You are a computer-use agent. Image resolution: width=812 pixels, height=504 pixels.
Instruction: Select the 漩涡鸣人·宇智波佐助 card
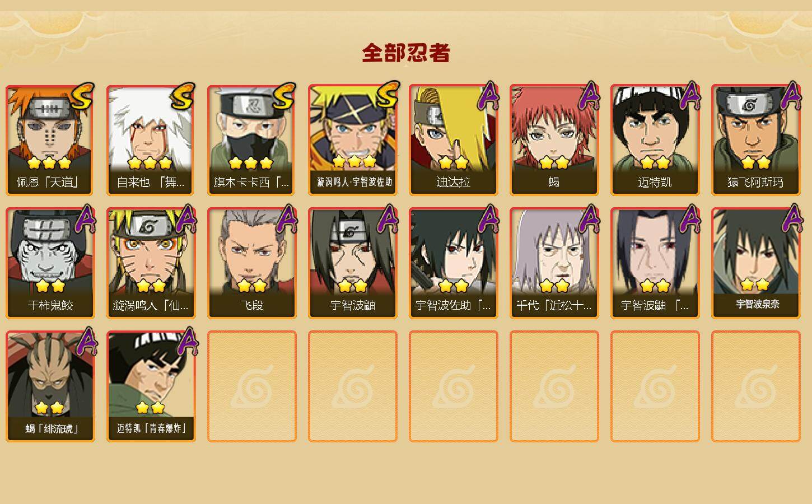(353, 140)
